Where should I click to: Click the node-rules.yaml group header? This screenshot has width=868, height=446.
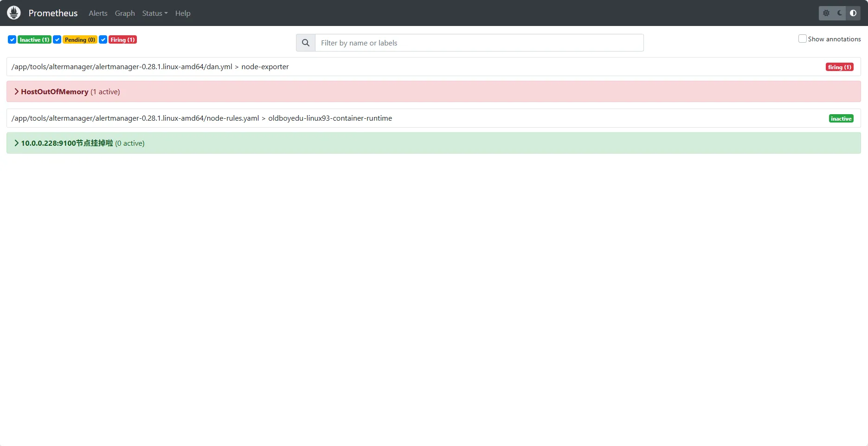tap(201, 118)
